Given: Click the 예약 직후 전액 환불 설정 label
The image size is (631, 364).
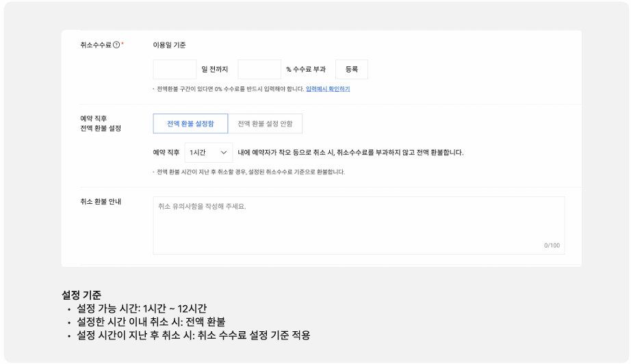Looking at the screenshot, I should 101,123.
